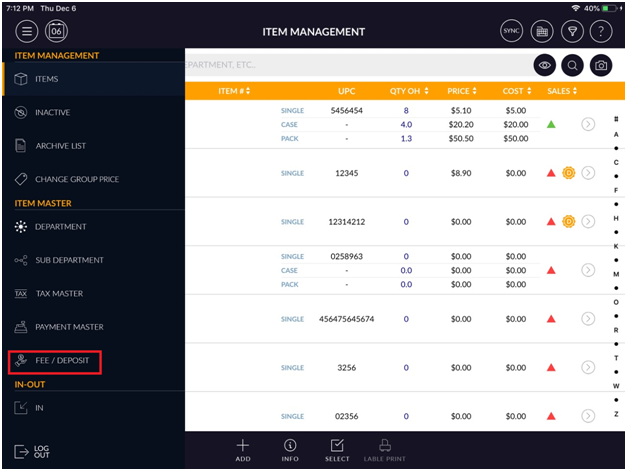Open the help question mark icon
The height and width of the screenshot is (471, 627).
click(603, 32)
